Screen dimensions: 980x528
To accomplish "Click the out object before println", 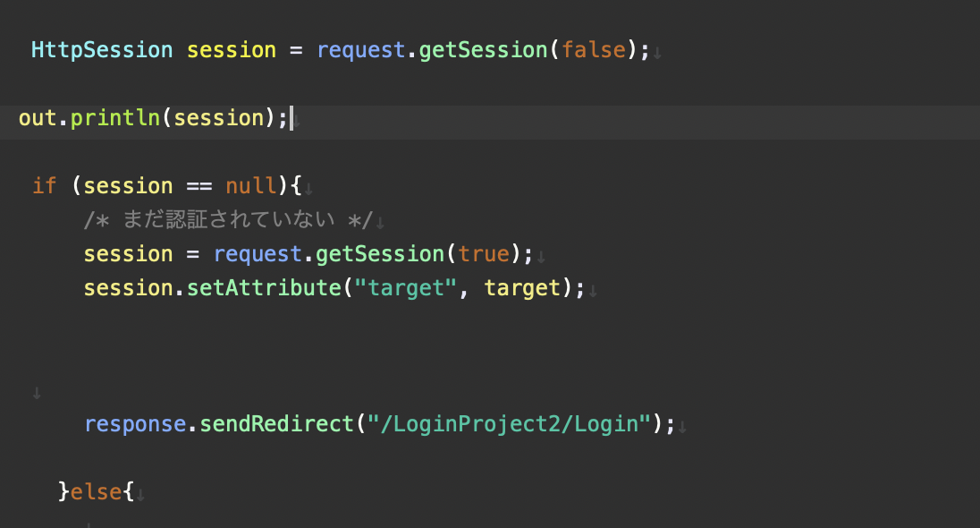I will click(x=38, y=118).
